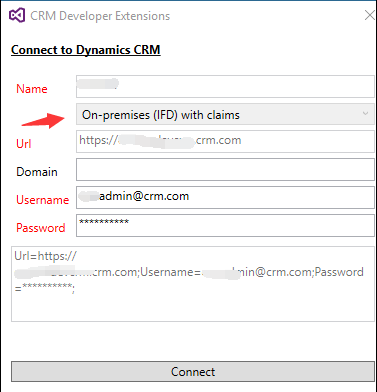The height and width of the screenshot is (392, 377).
Task: Click the Visual Studio logo icon
Action: [x=17, y=15]
